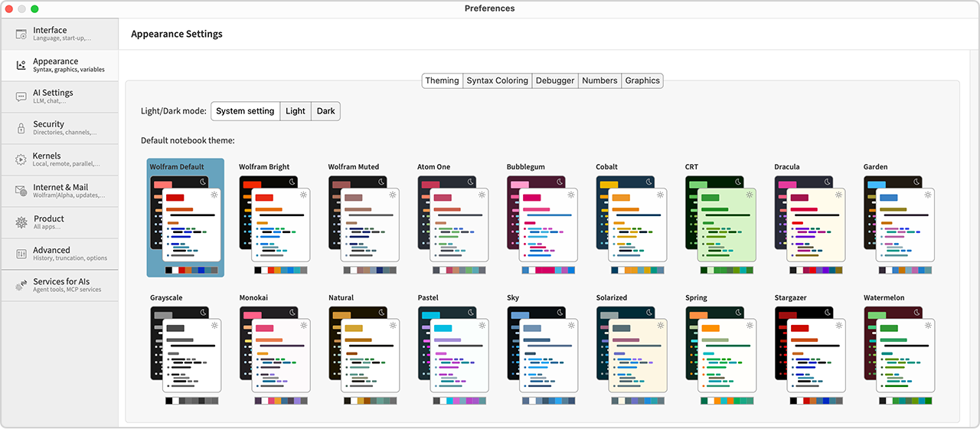Click the sun icon on Sky light preview
This screenshot has width=980, height=430.
tap(571, 326)
